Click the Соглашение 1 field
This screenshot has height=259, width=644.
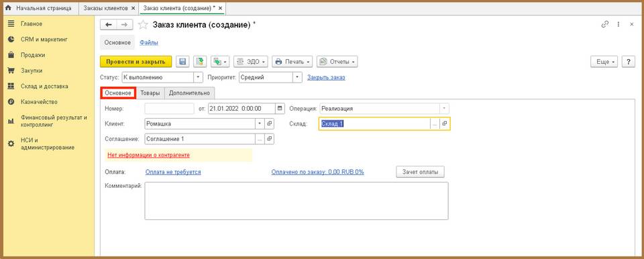point(200,139)
